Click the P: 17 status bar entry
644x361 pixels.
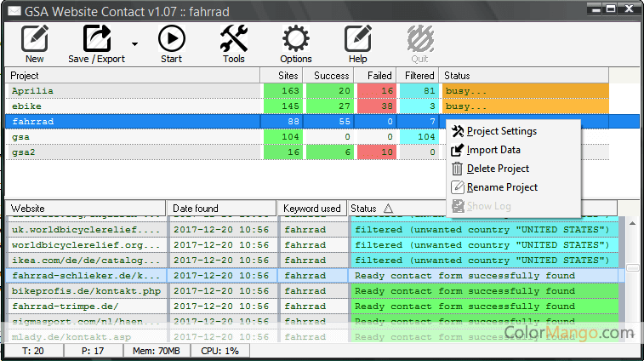[94, 351]
